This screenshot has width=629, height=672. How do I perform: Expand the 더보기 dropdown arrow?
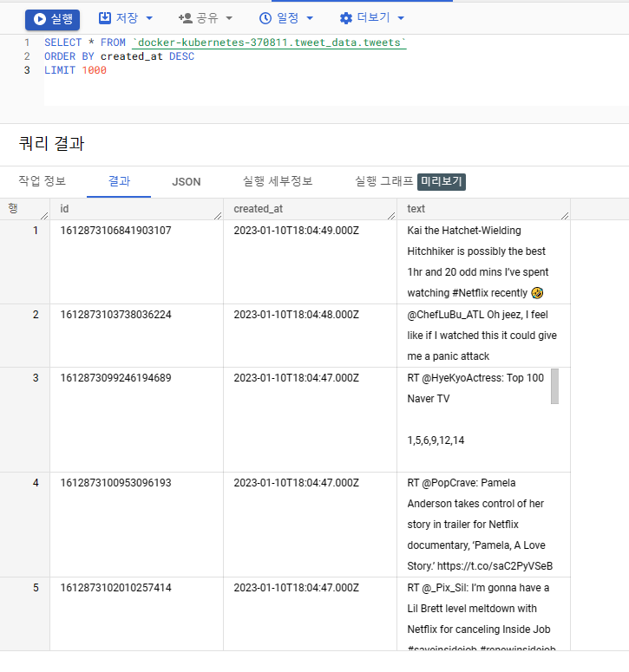tap(401, 18)
